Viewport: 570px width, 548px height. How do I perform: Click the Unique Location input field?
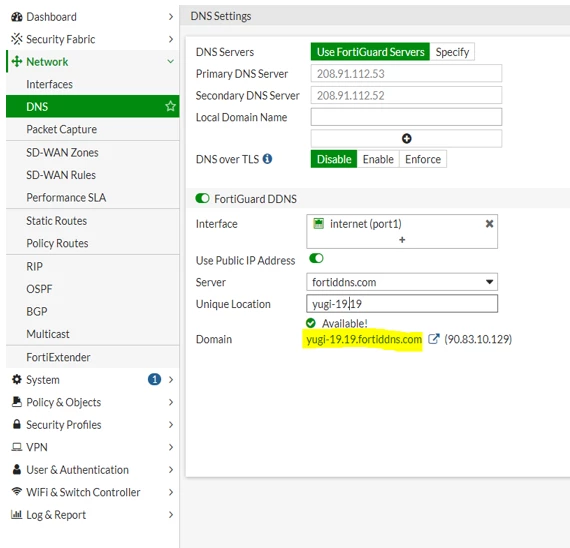[402, 304]
